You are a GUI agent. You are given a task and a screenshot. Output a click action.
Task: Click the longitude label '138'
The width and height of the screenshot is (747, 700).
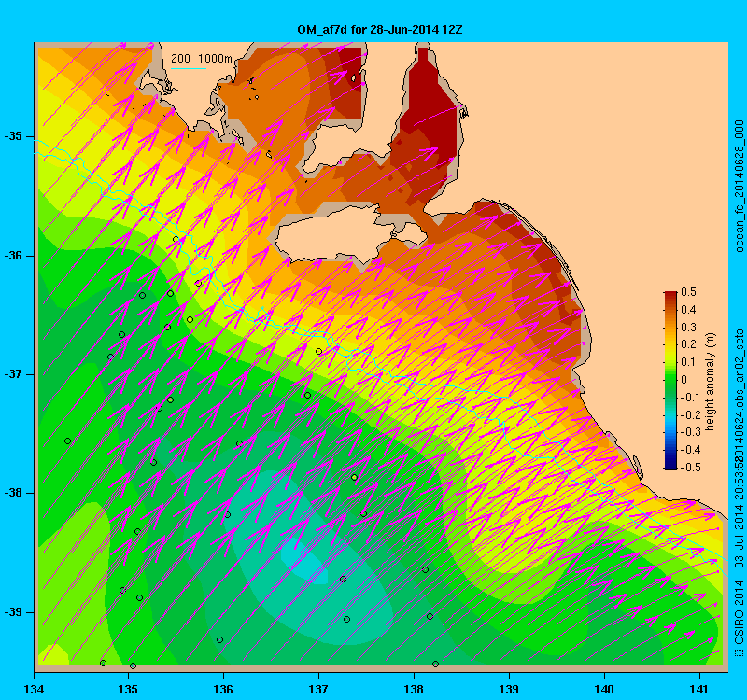click(x=414, y=690)
